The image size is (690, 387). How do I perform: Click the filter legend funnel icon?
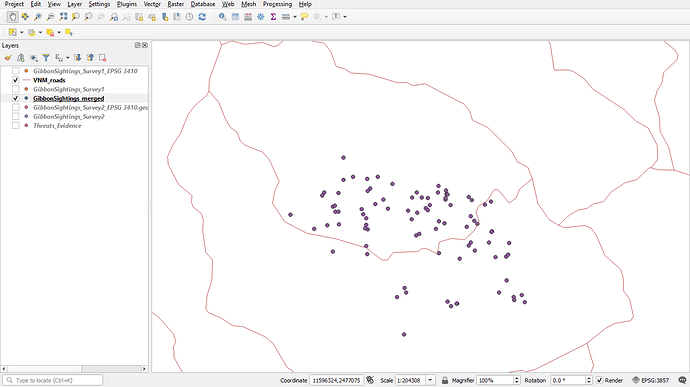tap(46, 58)
